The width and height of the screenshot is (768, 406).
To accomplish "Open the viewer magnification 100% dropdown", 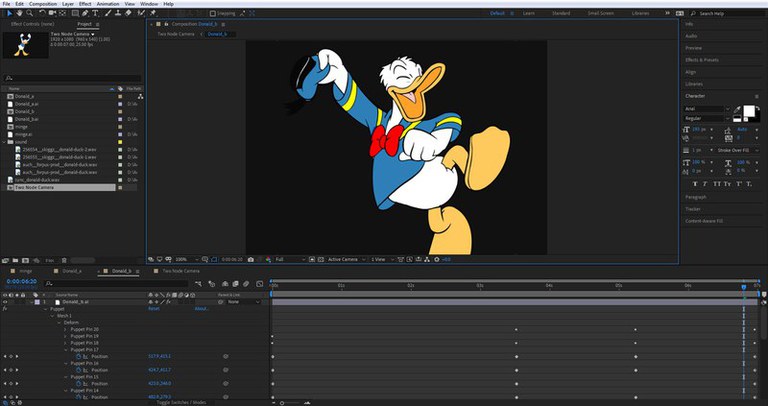I will pos(187,259).
